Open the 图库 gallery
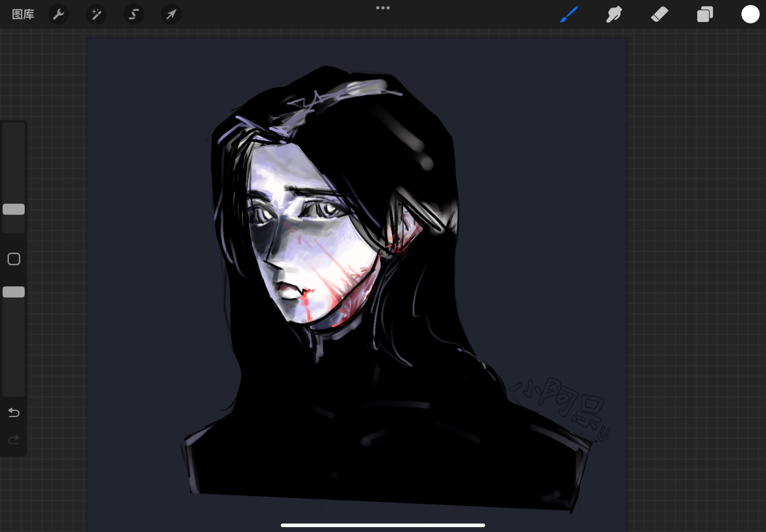Viewport: 766px width, 532px height. [x=23, y=14]
